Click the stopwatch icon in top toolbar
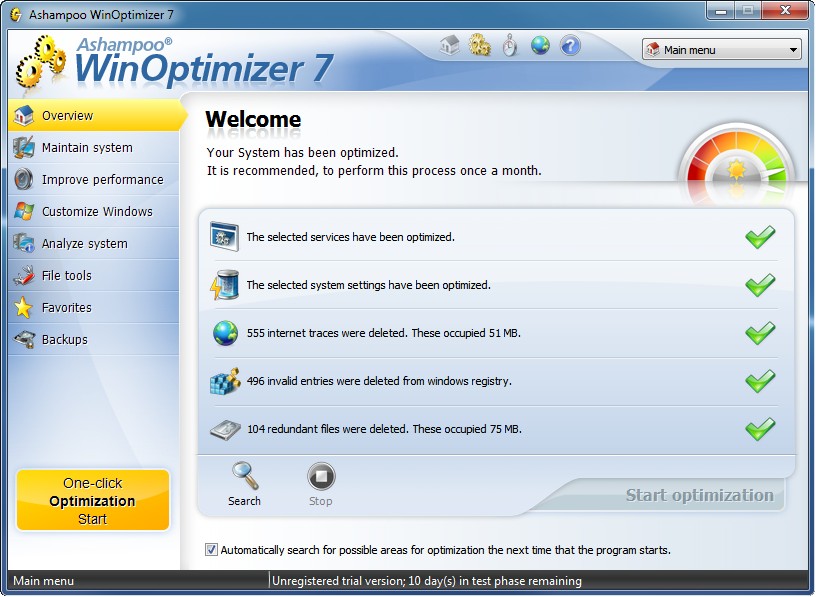 [510, 45]
